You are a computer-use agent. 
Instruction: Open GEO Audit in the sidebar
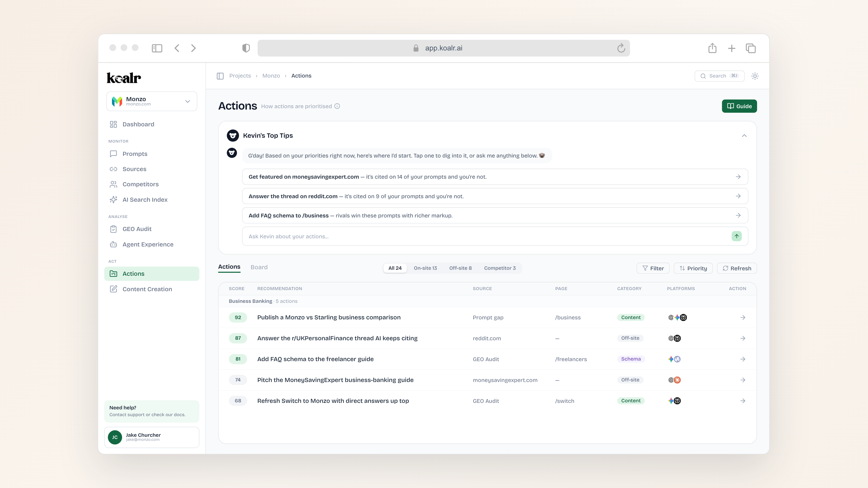[x=152, y=229]
